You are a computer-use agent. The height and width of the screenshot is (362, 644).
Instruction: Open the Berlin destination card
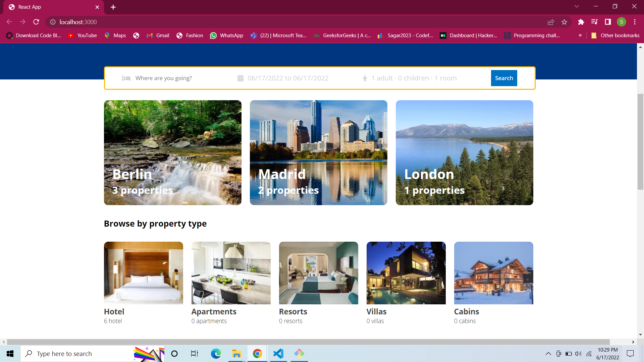click(x=172, y=153)
